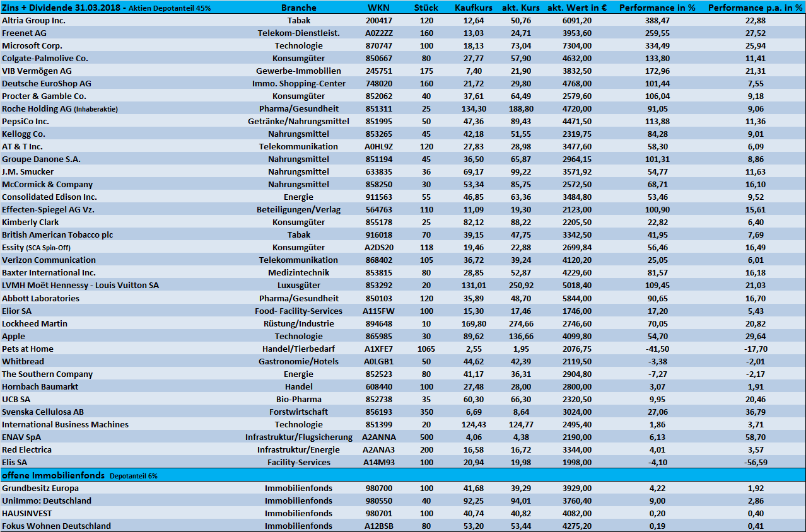Select the Medizintechnik cell
This screenshot has height=532, width=806.
(298, 272)
